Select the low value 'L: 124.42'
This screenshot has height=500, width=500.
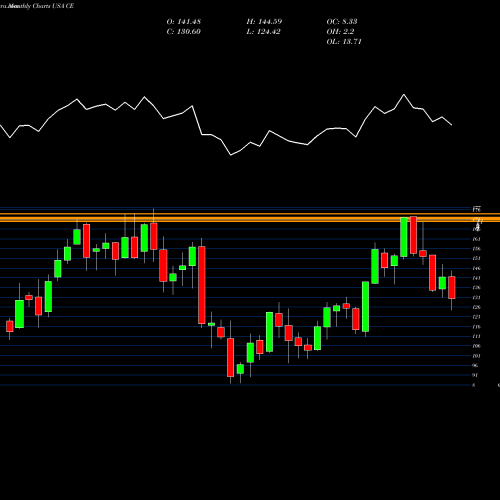point(264,32)
